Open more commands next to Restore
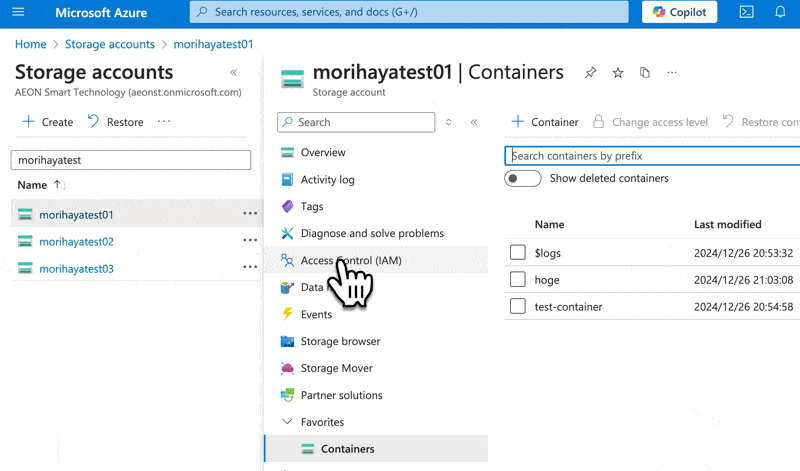 (x=164, y=121)
